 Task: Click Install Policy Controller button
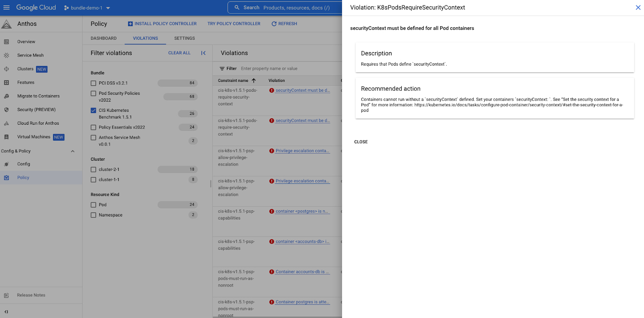coord(162,24)
